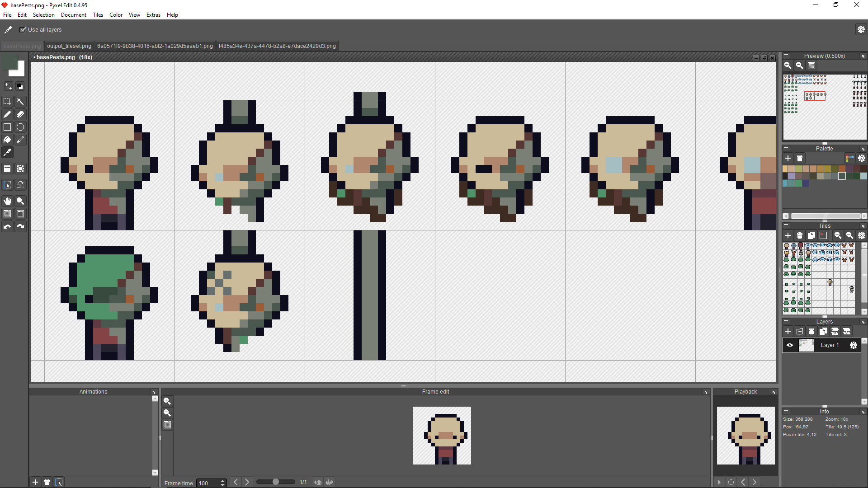Delete selected tile with Tiles trash icon

800,235
